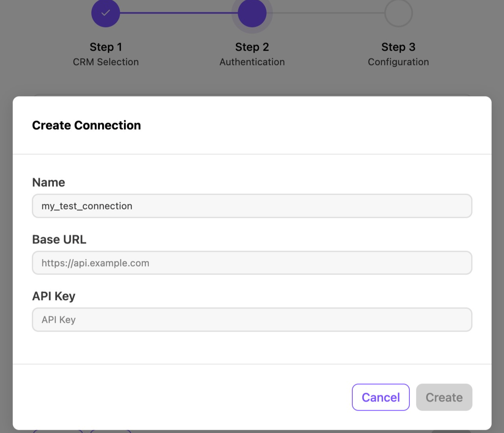
Task: Click the "Create Connection" dialog title
Action: click(87, 125)
